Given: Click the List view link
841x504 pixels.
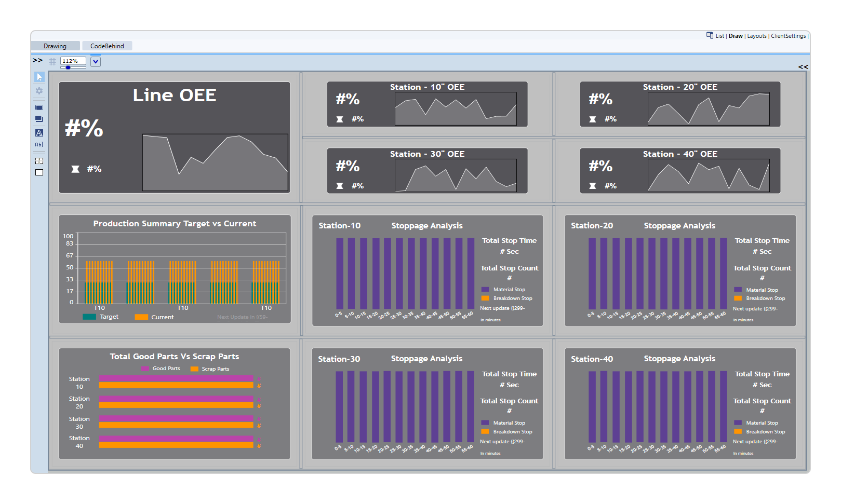Looking at the screenshot, I should [x=719, y=36].
